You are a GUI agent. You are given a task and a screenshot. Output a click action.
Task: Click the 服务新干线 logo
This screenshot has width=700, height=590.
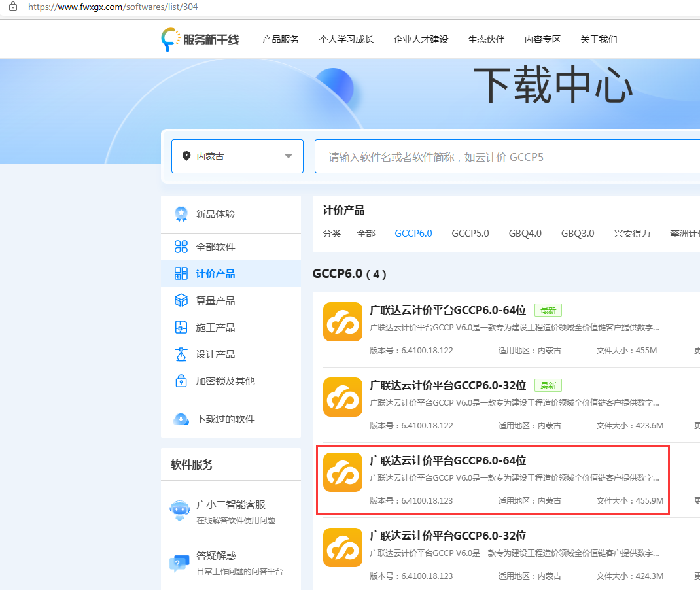click(x=200, y=39)
